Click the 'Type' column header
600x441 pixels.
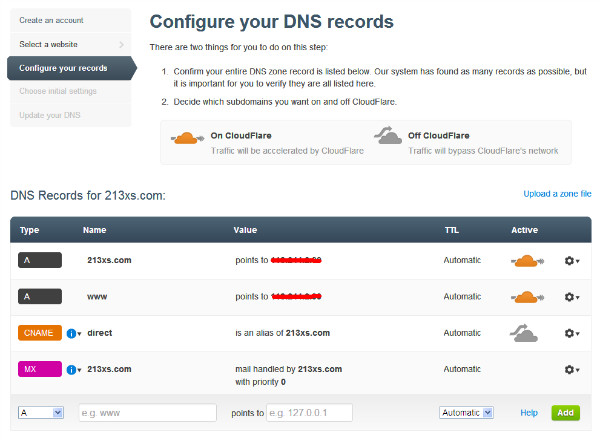[x=29, y=230]
